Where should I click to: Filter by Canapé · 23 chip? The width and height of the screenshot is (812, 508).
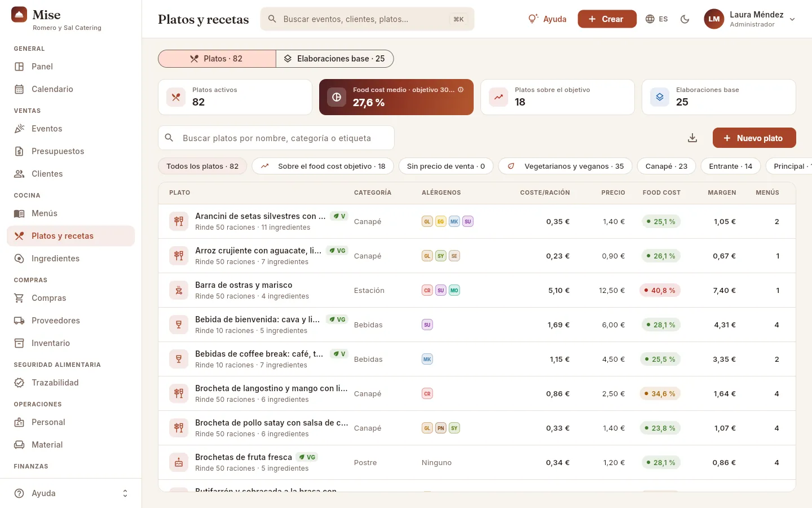(x=666, y=167)
